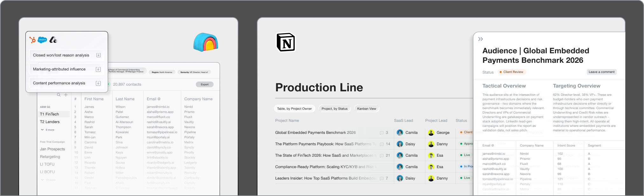Add new list with plus icon

click(66, 95)
